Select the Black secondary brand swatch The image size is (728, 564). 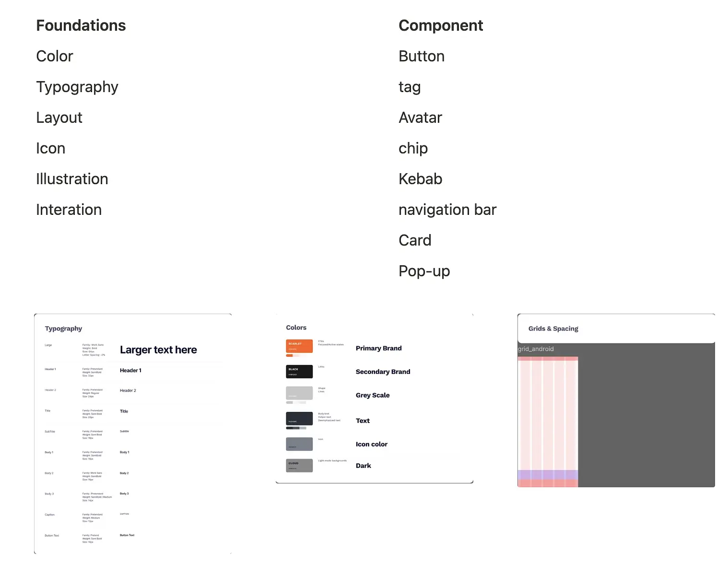299,372
